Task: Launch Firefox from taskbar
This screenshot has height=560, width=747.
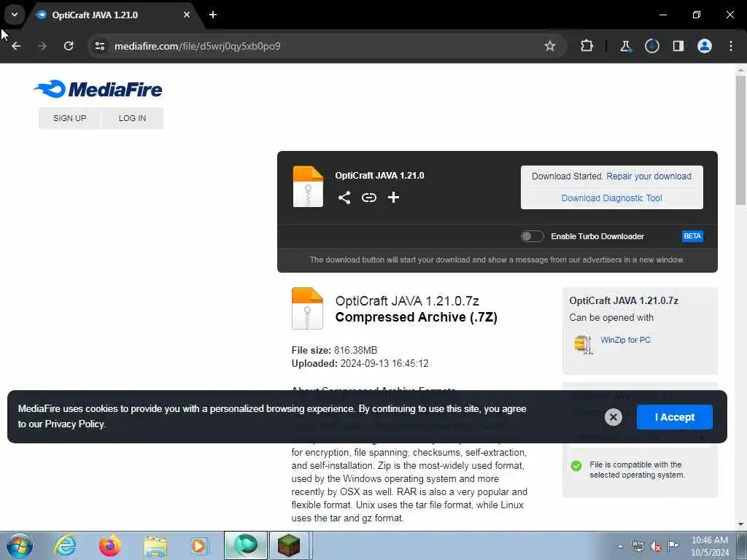Action: coord(110,545)
